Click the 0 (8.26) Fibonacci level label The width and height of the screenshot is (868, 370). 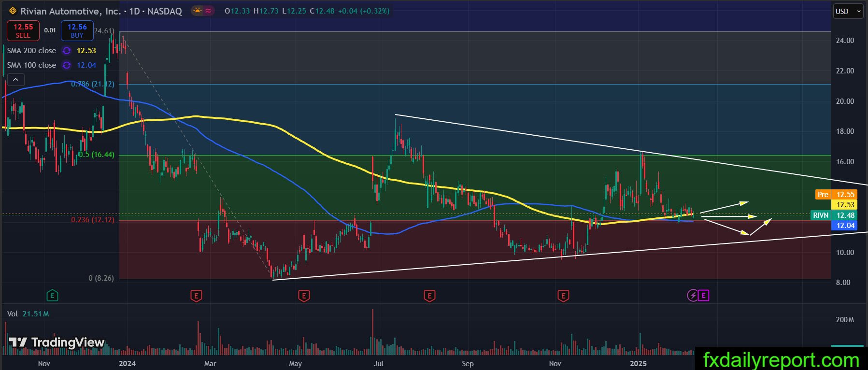point(101,278)
